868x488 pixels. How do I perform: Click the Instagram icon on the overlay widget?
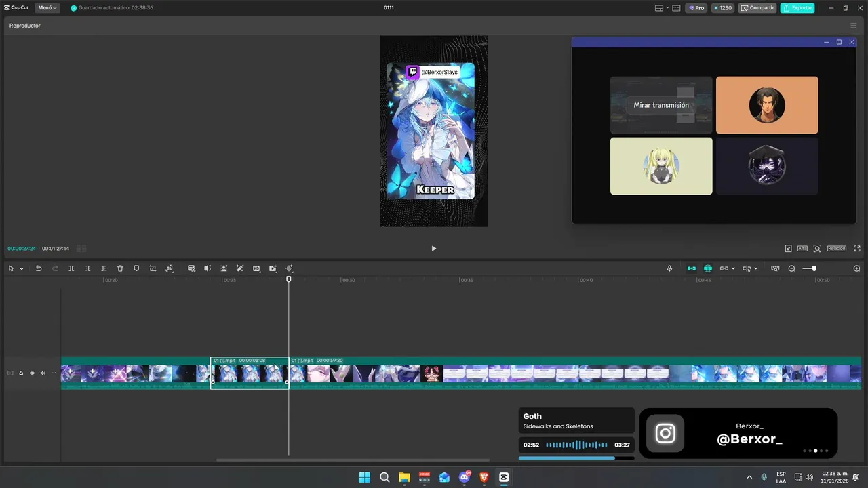tap(665, 433)
